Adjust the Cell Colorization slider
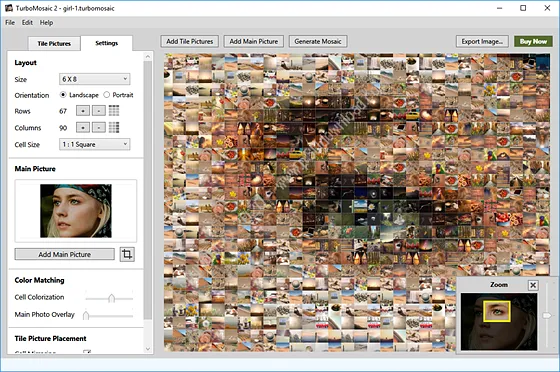Viewport: 560px width, 372px height. 111,298
